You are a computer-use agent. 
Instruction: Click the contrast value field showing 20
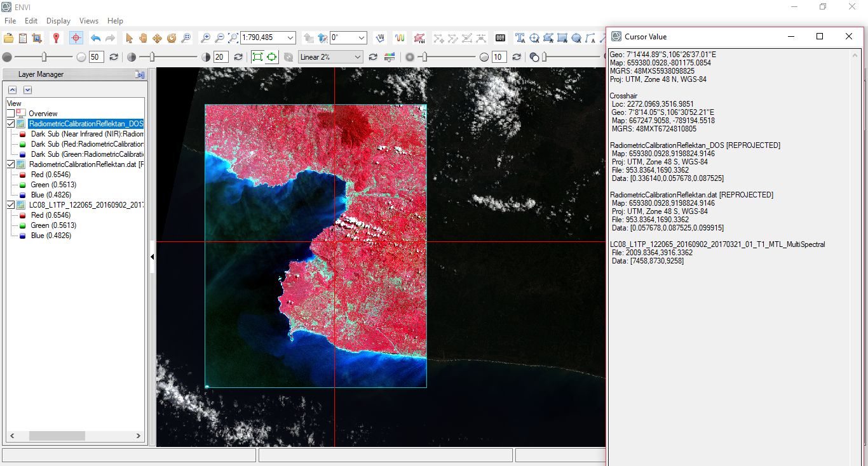[x=220, y=57]
